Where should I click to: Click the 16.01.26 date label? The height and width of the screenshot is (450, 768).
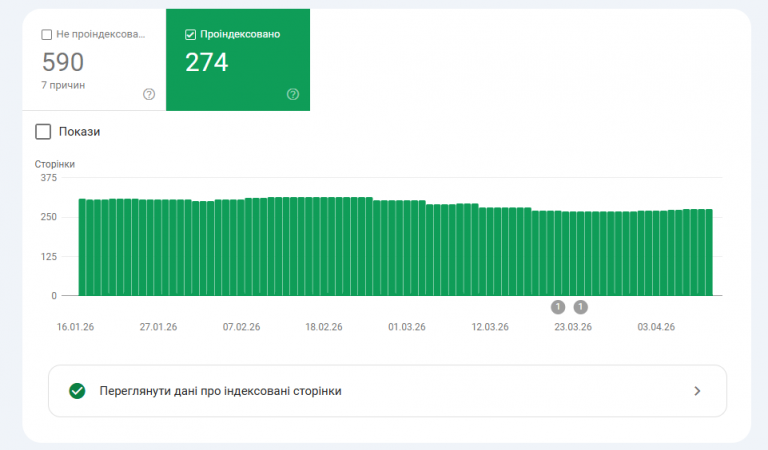[75, 327]
